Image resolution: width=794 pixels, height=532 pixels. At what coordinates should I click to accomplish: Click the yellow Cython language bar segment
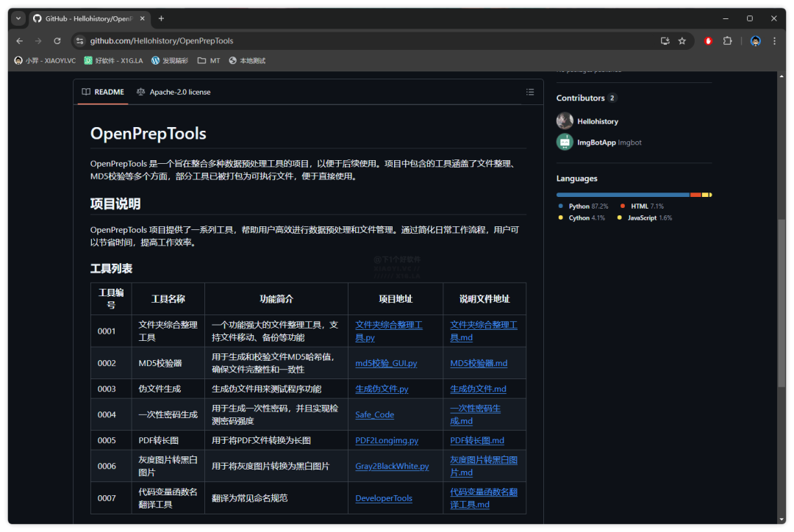pyautogui.click(x=705, y=195)
